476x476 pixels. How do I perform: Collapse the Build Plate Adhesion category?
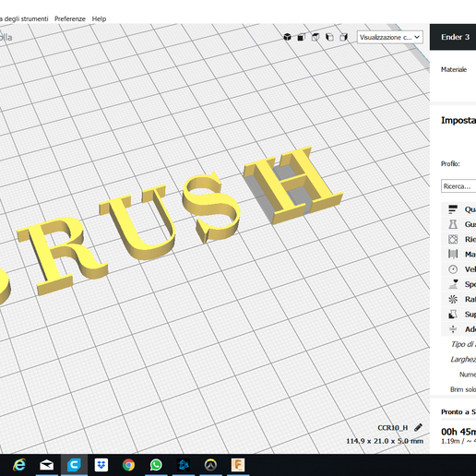coord(458,329)
